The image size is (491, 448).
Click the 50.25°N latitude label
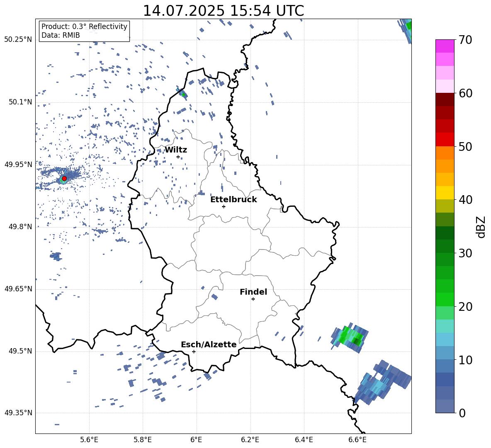(18, 40)
